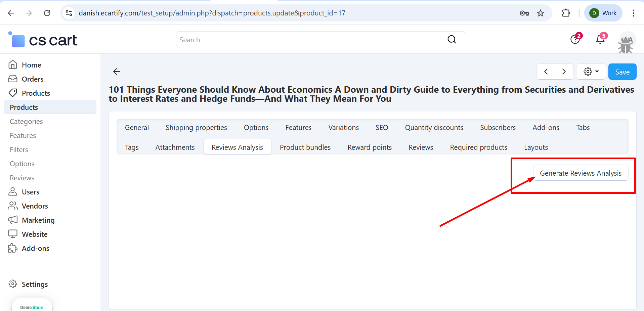Go back using the page back arrow

tap(117, 72)
